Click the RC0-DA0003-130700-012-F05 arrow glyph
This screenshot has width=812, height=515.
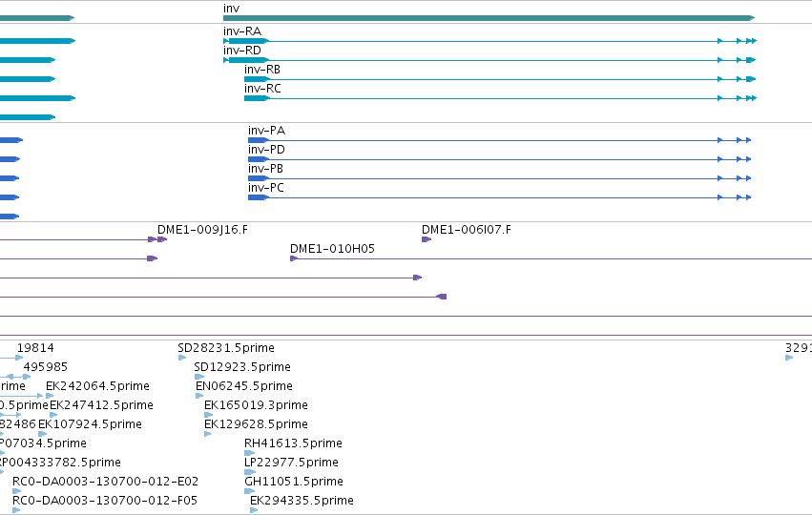16,510
